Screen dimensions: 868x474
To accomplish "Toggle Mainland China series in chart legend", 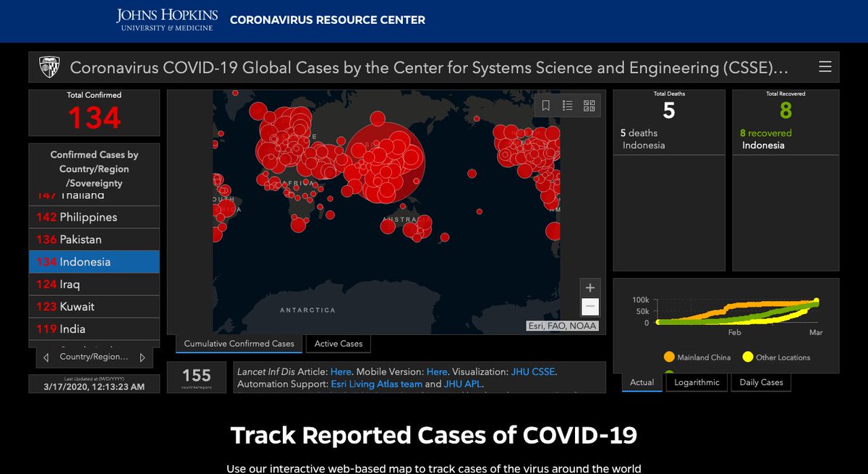I will click(x=697, y=357).
